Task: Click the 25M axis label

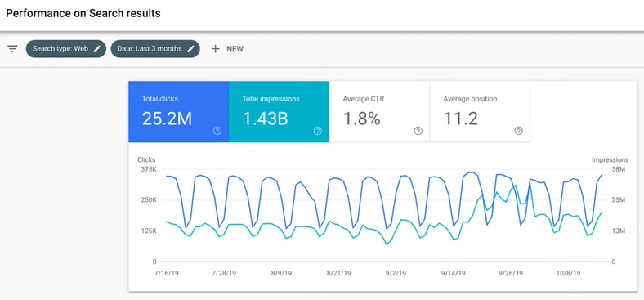Action: [x=618, y=200]
